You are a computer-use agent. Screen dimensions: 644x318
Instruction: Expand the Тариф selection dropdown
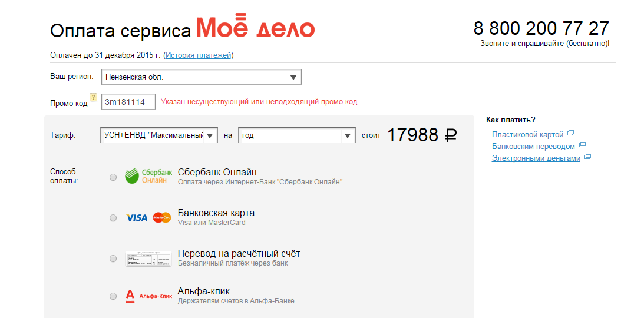click(x=159, y=135)
